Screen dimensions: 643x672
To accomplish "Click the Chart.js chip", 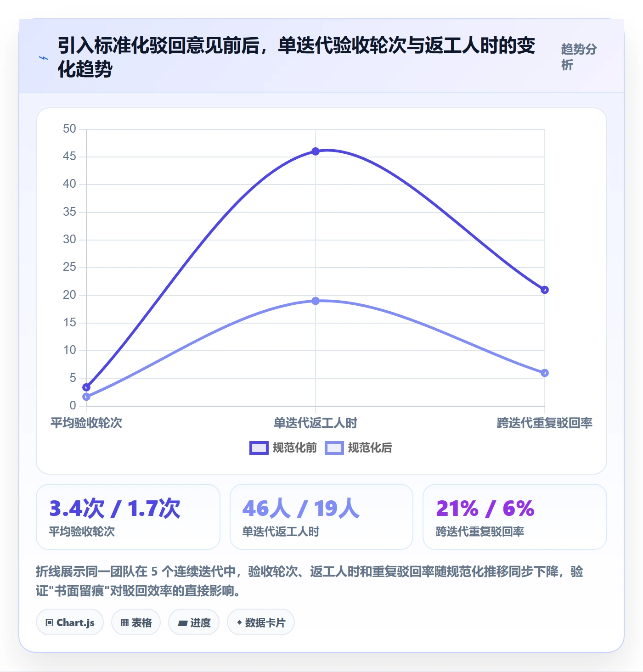I will coord(70,622).
